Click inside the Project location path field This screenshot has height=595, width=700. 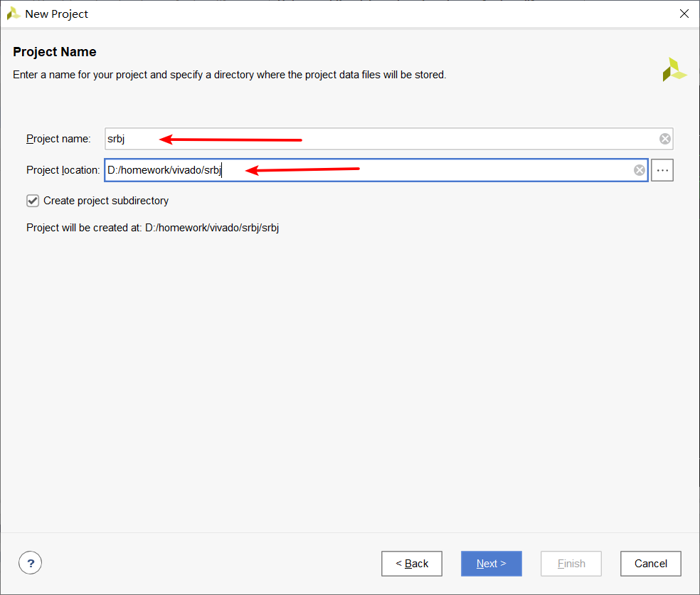tap(427, 170)
